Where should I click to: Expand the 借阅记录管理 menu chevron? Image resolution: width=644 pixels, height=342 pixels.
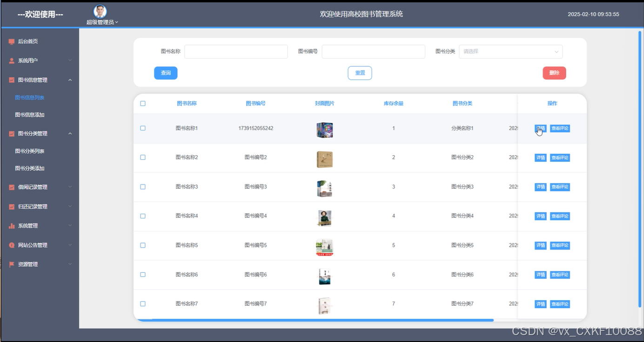pyautogui.click(x=70, y=187)
